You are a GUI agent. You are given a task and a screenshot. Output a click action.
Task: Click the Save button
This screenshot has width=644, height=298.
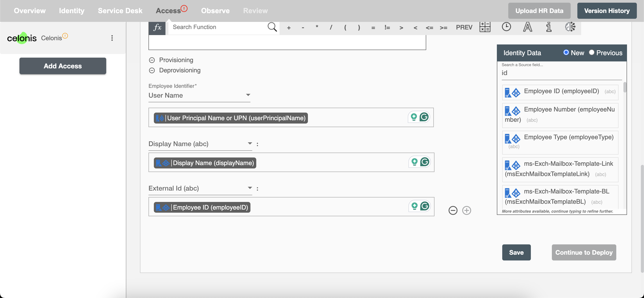coord(516,252)
